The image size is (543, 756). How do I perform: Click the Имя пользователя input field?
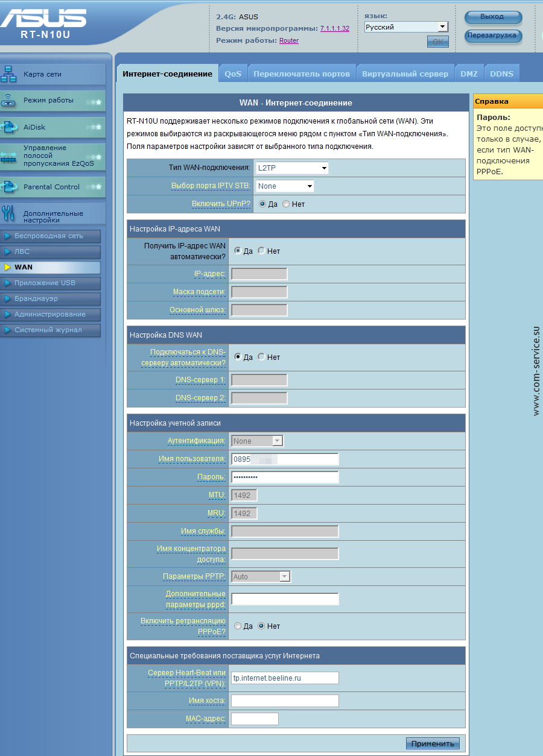(x=285, y=459)
